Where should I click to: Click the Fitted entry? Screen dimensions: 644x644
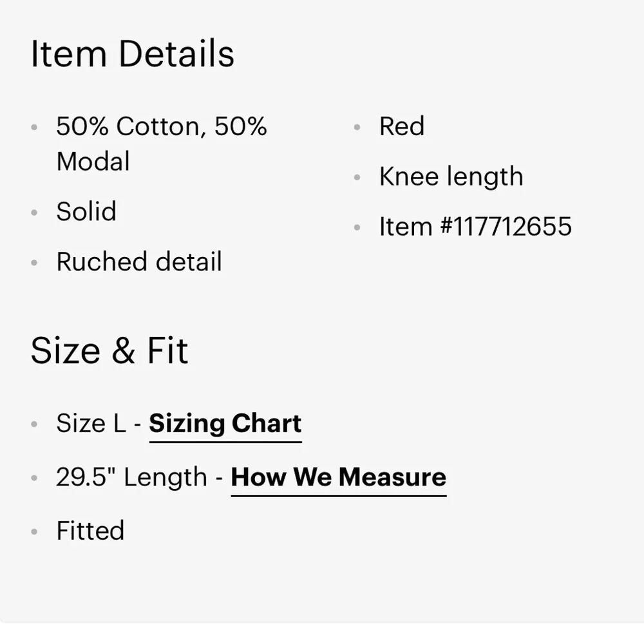[90, 531]
